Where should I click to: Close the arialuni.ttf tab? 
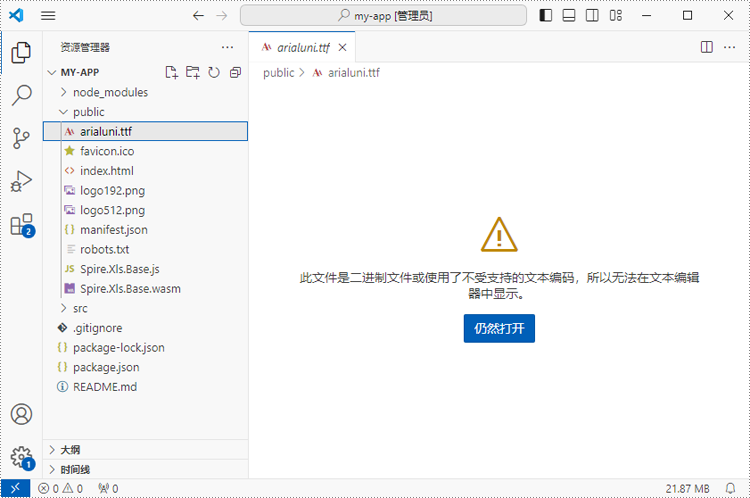click(342, 47)
